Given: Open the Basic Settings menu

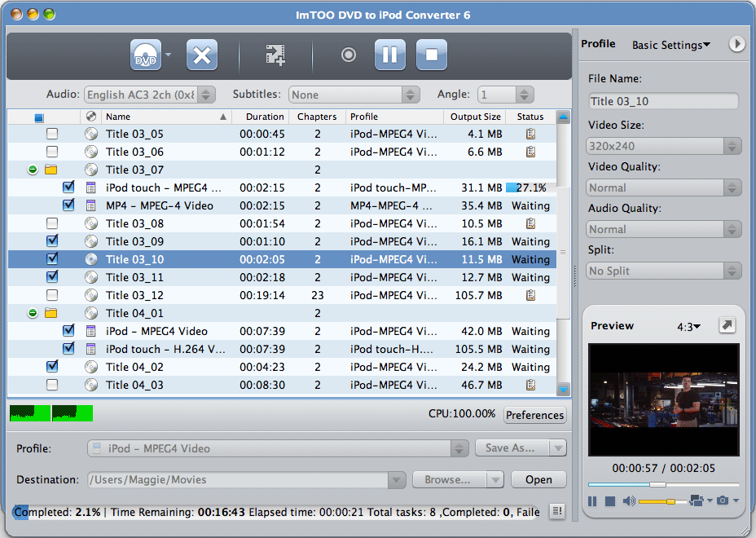Looking at the screenshot, I should [x=671, y=45].
